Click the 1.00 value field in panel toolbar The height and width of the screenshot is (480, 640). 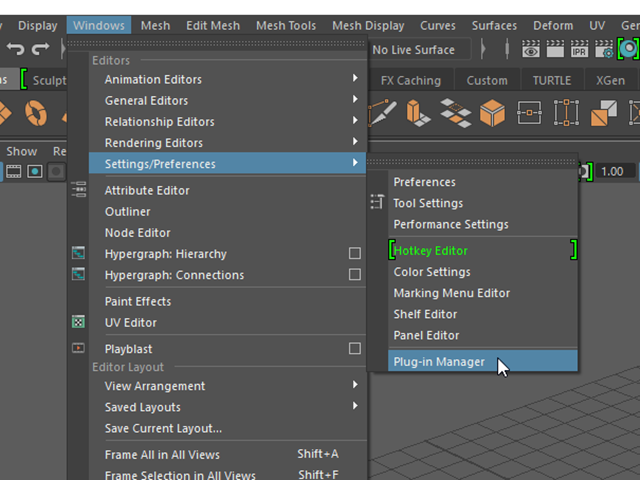pyautogui.click(x=615, y=171)
